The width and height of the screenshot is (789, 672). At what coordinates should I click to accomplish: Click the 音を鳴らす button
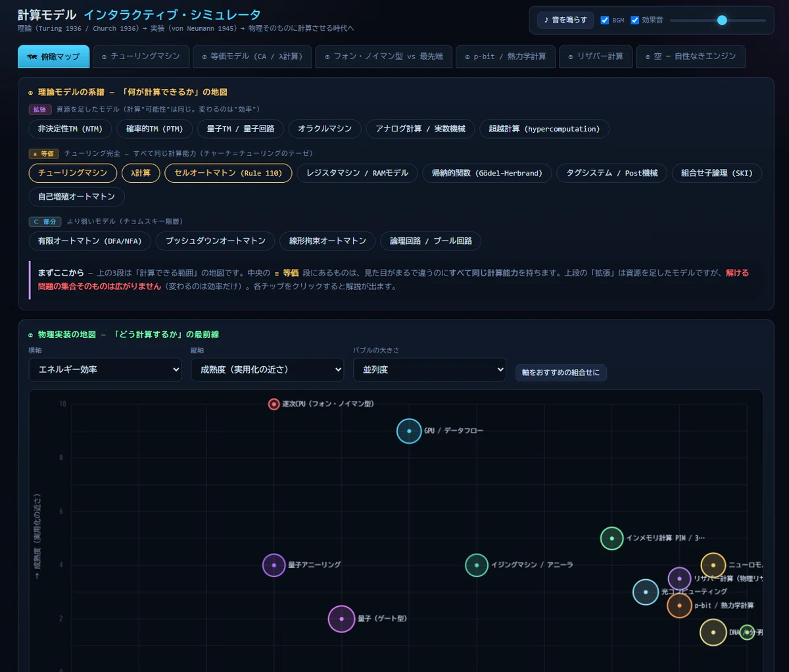pyautogui.click(x=565, y=20)
